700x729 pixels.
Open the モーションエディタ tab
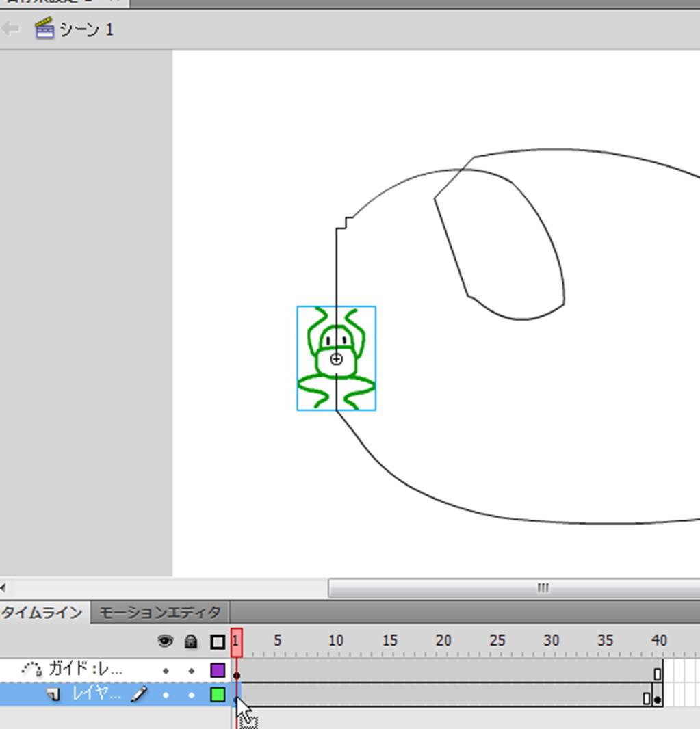pyautogui.click(x=161, y=612)
